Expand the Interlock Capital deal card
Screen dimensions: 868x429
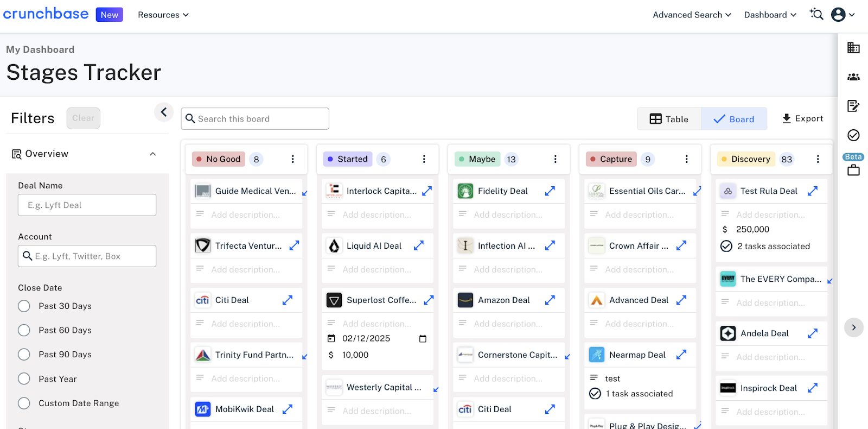(427, 191)
